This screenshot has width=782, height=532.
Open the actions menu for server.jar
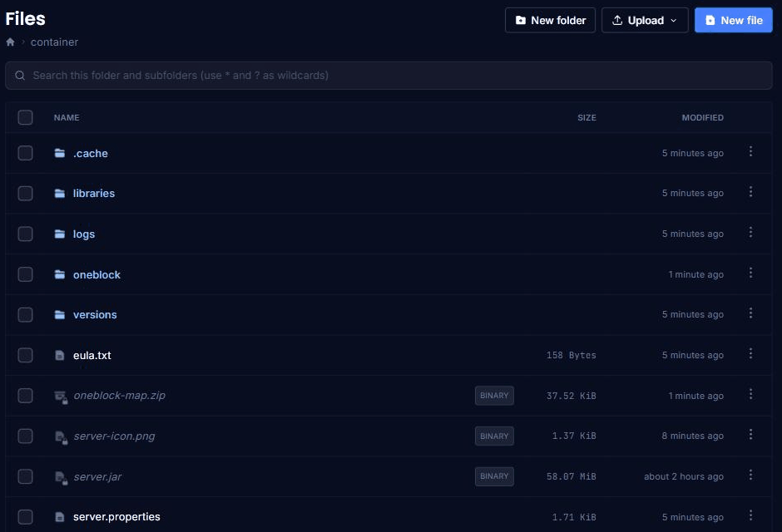point(750,475)
